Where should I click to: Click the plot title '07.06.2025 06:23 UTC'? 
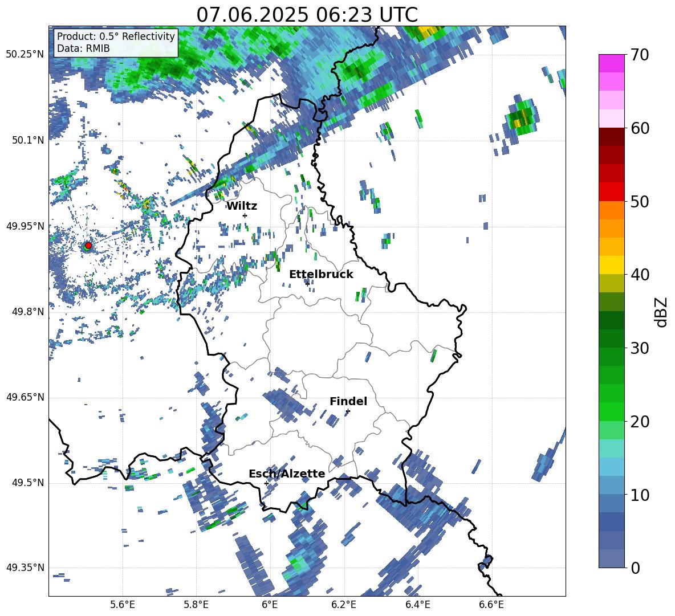click(x=307, y=15)
